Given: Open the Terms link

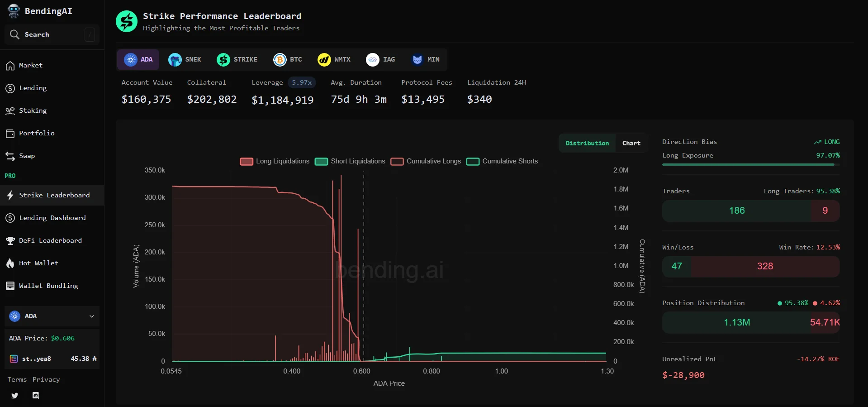Looking at the screenshot, I should tap(17, 379).
